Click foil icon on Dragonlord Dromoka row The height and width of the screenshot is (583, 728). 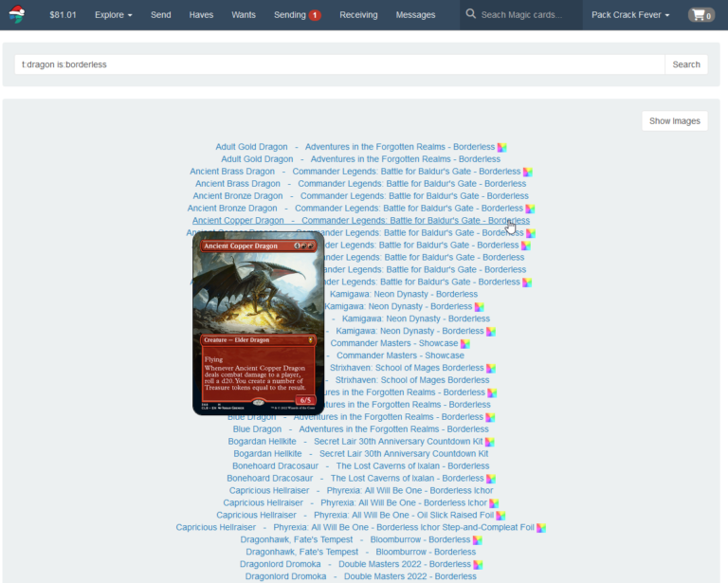[478, 565]
